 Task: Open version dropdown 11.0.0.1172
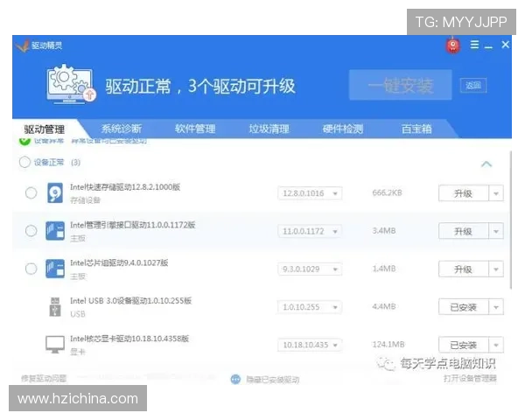pos(310,231)
